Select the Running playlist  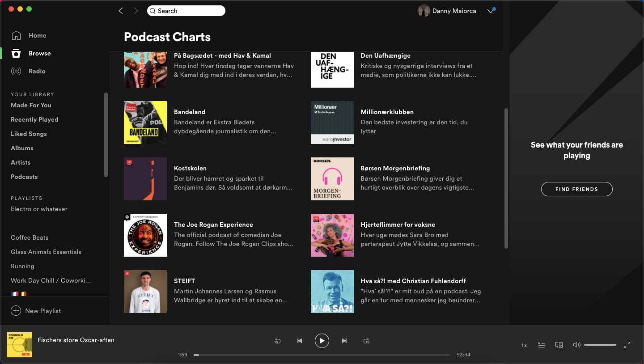coord(22,266)
